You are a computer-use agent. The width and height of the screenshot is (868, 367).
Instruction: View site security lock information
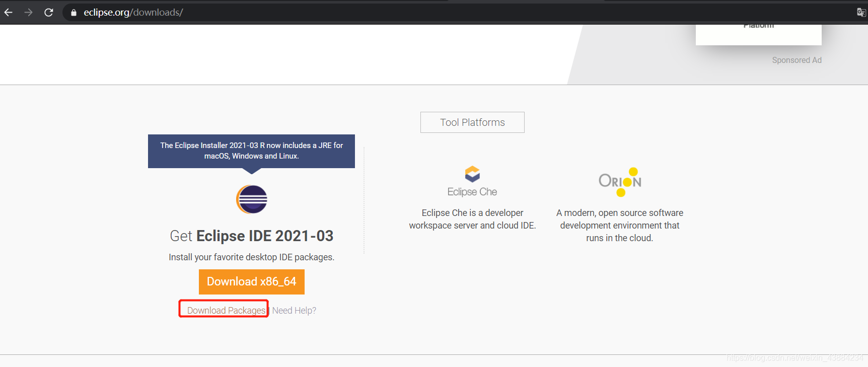point(74,13)
